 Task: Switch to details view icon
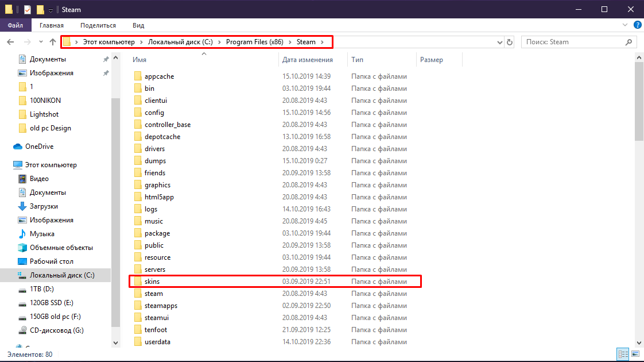click(x=623, y=354)
